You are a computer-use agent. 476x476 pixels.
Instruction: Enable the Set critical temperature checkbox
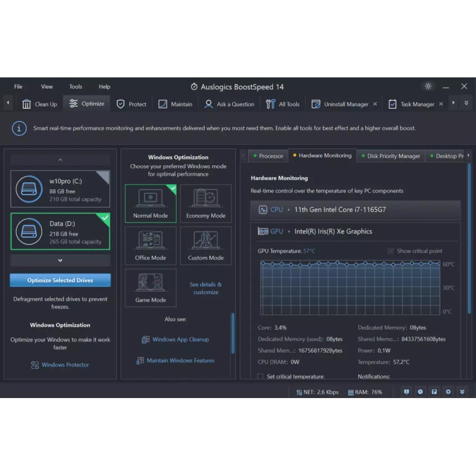[261, 377]
